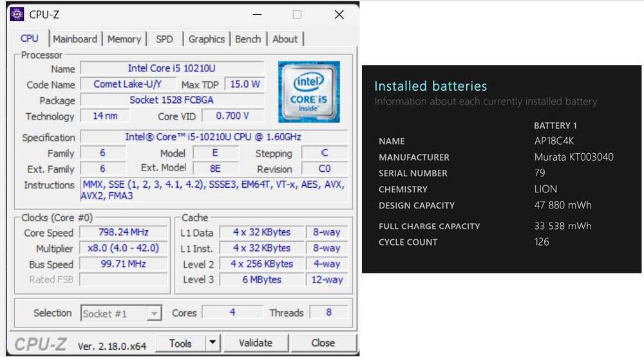
Task: Click the Cores value 4
Action: [x=232, y=312]
